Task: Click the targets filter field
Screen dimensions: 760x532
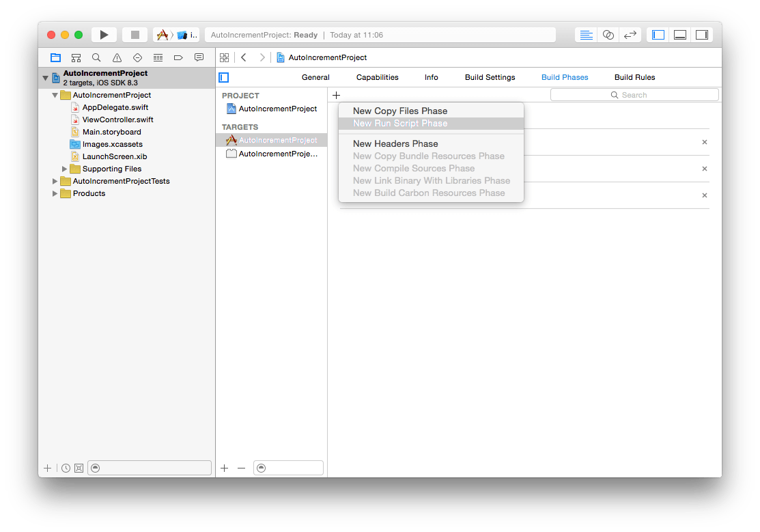Action: (x=288, y=468)
